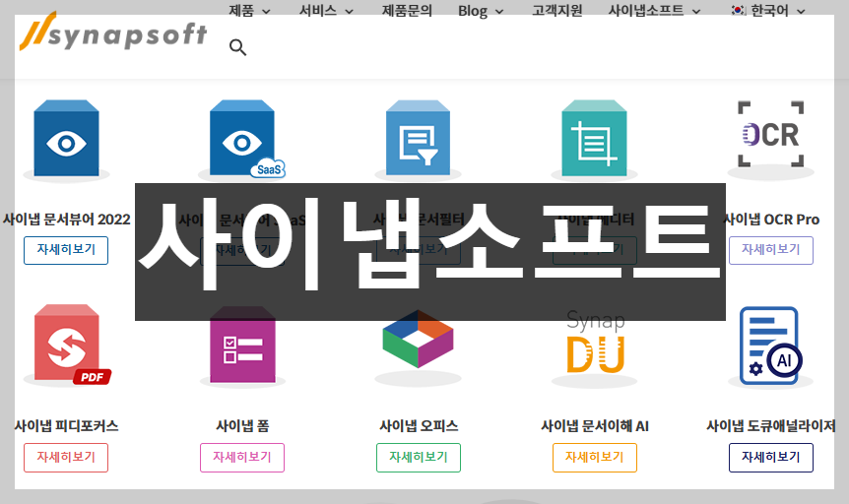Click the 도큐애널라이저 AI document icon
849x504 pixels.
tap(770, 346)
